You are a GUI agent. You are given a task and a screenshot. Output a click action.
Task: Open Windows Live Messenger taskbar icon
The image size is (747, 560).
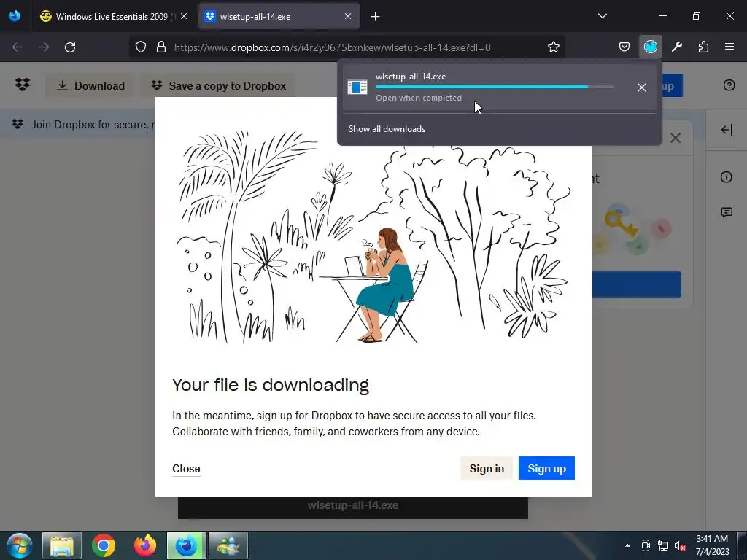228,545
